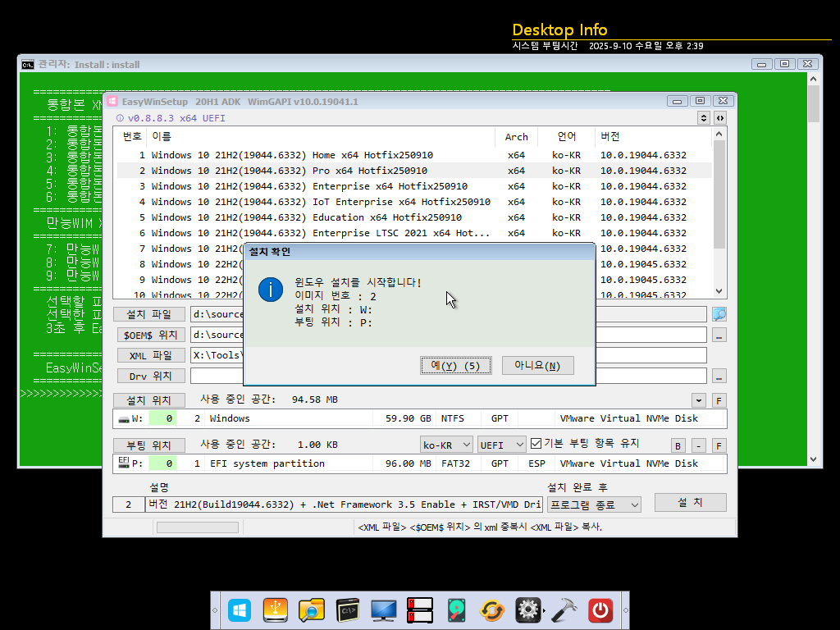Screen dimensions: 840x630
Task: Click scroll down arrow in Install console window
Action: coord(813,459)
